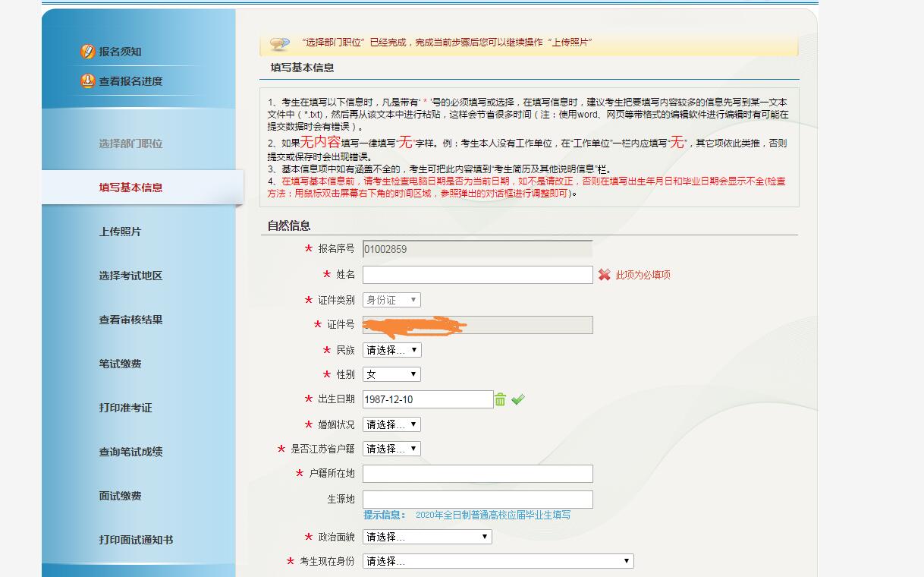
Task: Open 选择考试地区 step
Action: click(x=130, y=276)
